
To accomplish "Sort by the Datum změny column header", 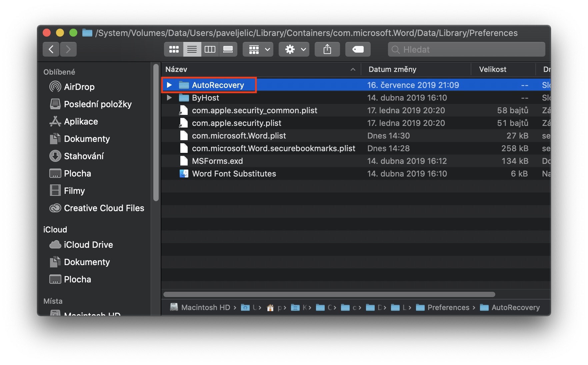I will click(416, 69).
